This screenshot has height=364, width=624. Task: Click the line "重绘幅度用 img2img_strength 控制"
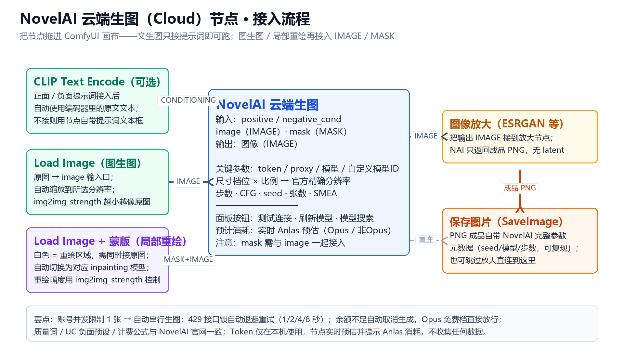tap(97, 280)
